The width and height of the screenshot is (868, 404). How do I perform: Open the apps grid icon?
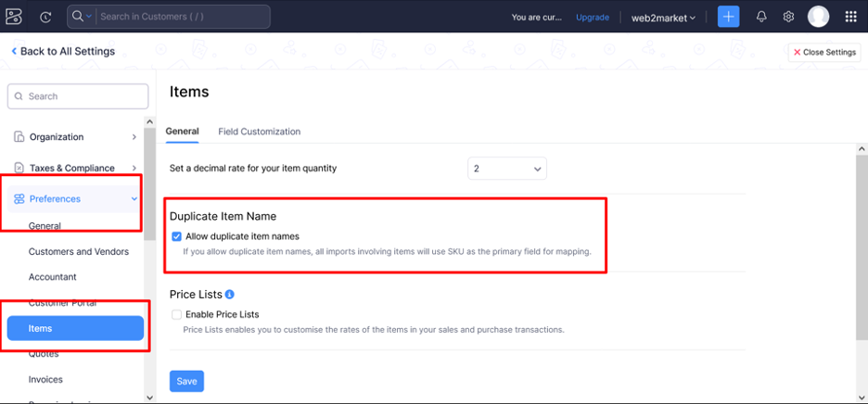851,17
